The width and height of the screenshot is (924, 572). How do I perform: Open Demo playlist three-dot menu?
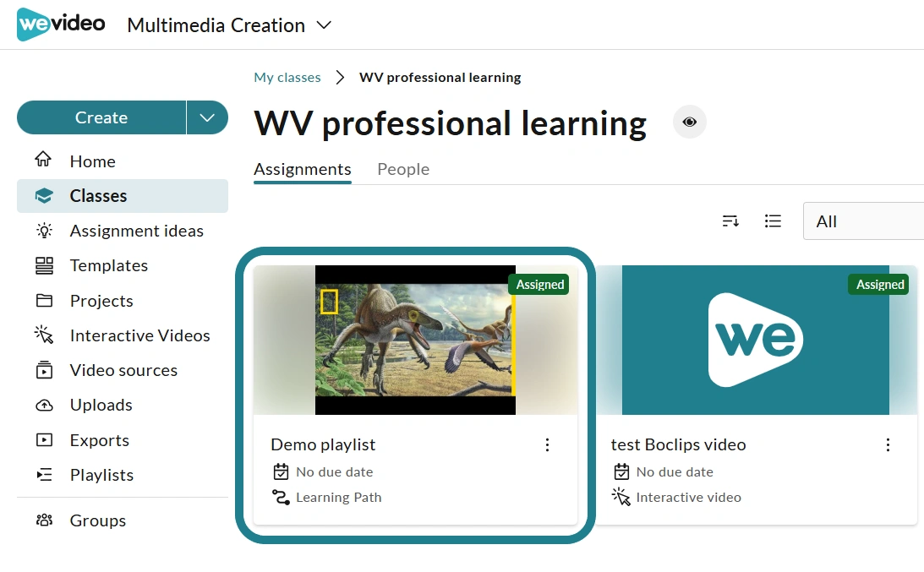pos(548,444)
